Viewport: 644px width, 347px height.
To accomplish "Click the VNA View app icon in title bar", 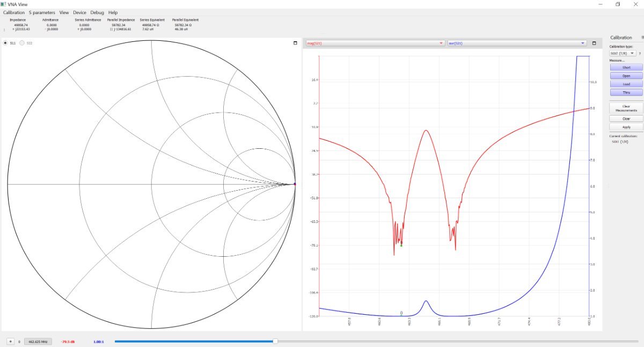I will [3, 4].
